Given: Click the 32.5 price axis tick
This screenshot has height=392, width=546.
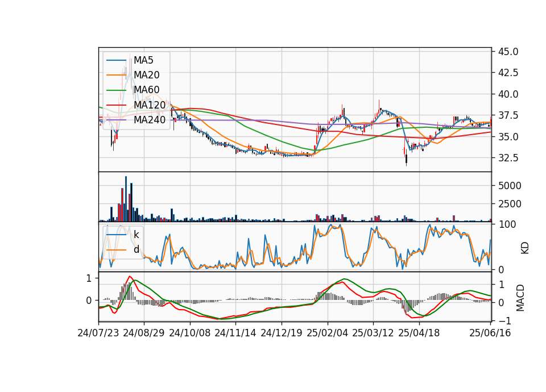Looking at the screenshot, I should pyautogui.click(x=508, y=157).
